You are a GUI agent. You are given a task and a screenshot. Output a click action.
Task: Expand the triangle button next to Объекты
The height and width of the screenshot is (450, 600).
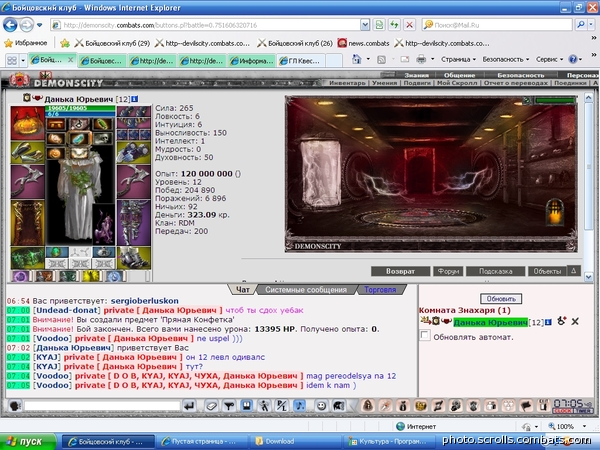click(574, 271)
